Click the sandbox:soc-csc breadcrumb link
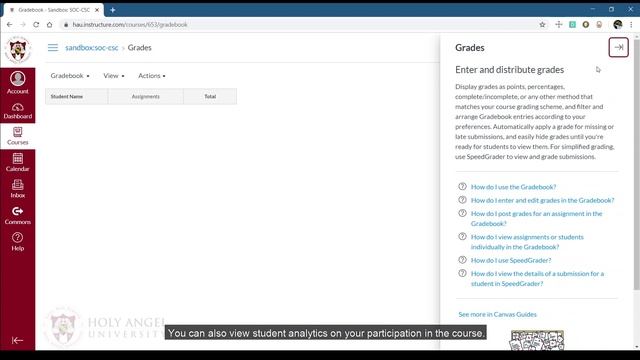The height and width of the screenshot is (360, 640). (x=91, y=48)
